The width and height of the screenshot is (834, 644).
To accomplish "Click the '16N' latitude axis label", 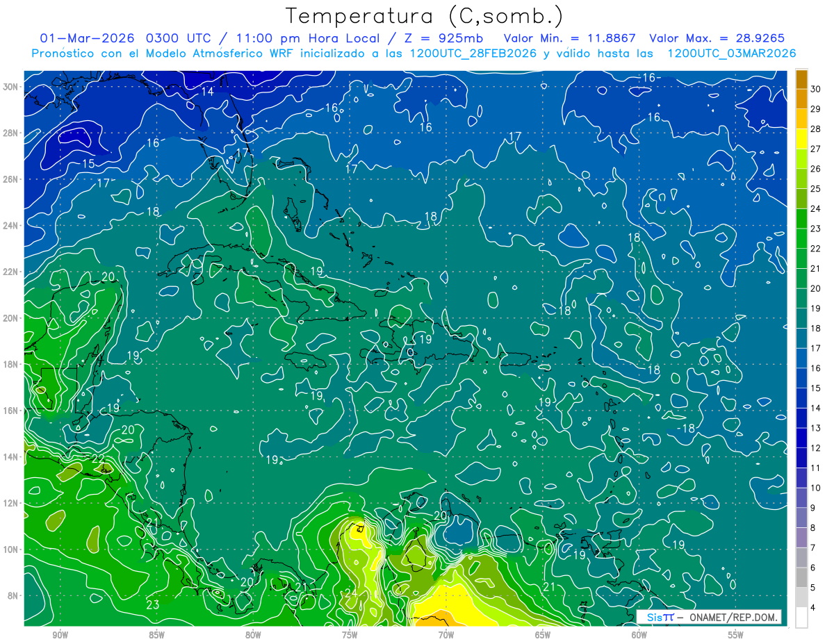I will 11,411.
